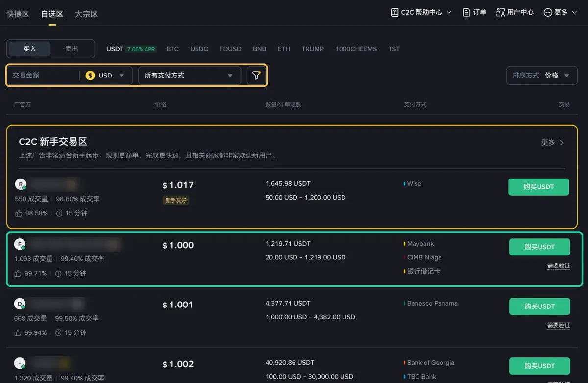Expand the 更多 top menu dropdown
The width and height of the screenshot is (588, 383).
[574, 12]
